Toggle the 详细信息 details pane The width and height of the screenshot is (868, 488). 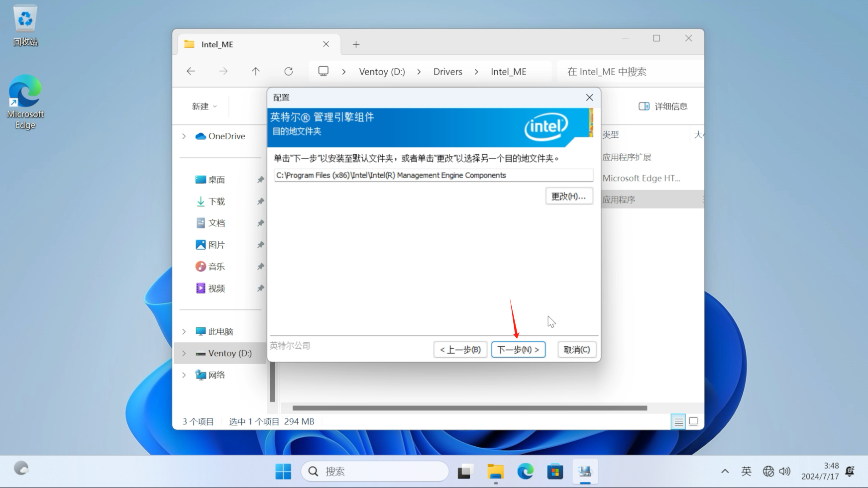(x=663, y=106)
